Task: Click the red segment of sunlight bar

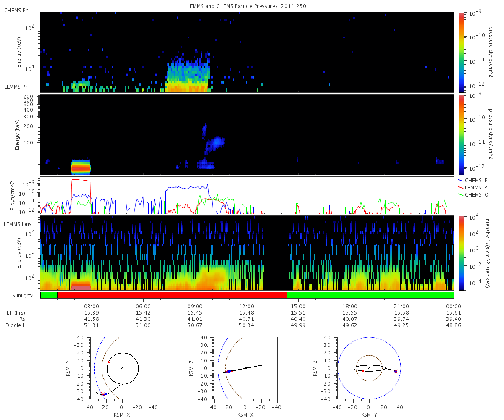Action: click(x=172, y=295)
